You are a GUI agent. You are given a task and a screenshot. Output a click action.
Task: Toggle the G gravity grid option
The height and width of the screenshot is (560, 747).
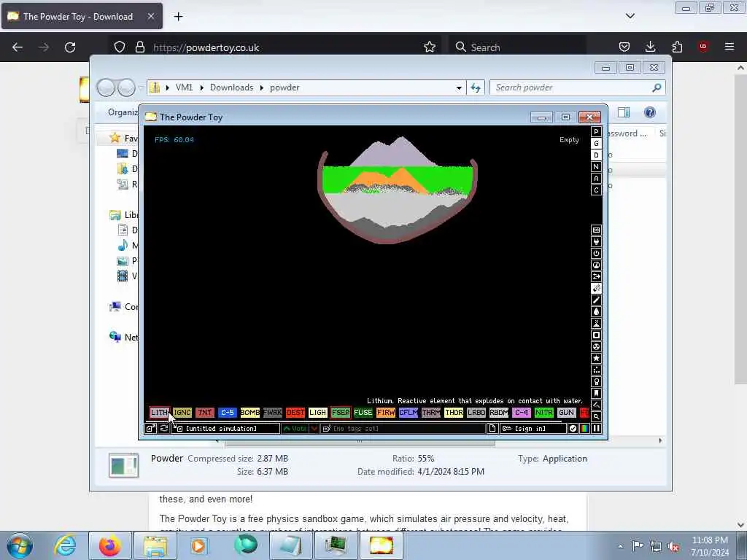pyautogui.click(x=596, y=144)
